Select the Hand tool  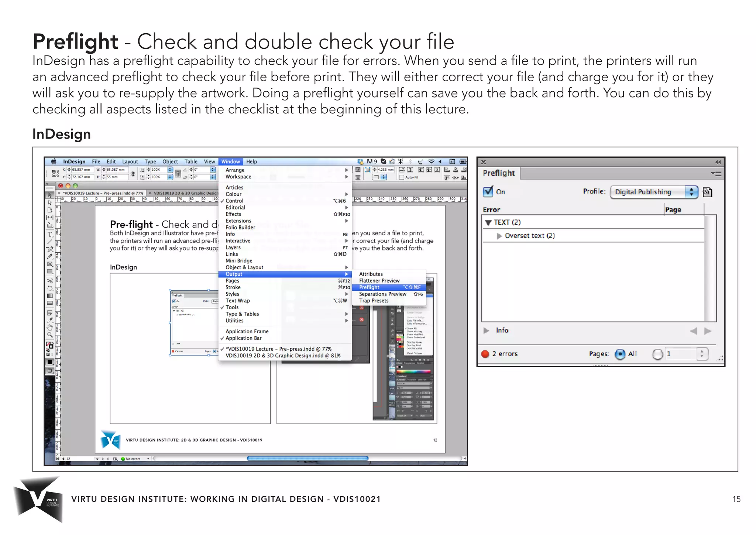point(49,327)
